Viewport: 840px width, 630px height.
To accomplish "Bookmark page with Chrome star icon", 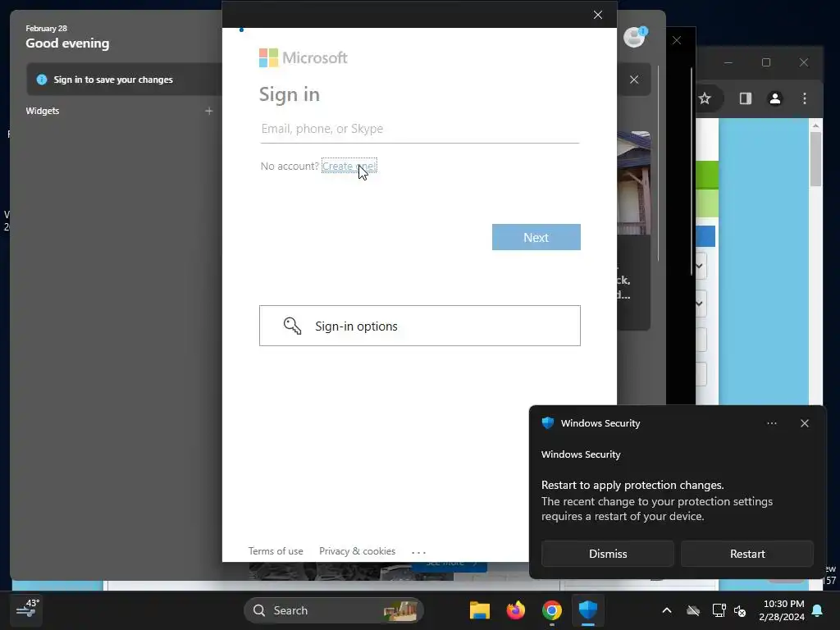I will 705,98.
